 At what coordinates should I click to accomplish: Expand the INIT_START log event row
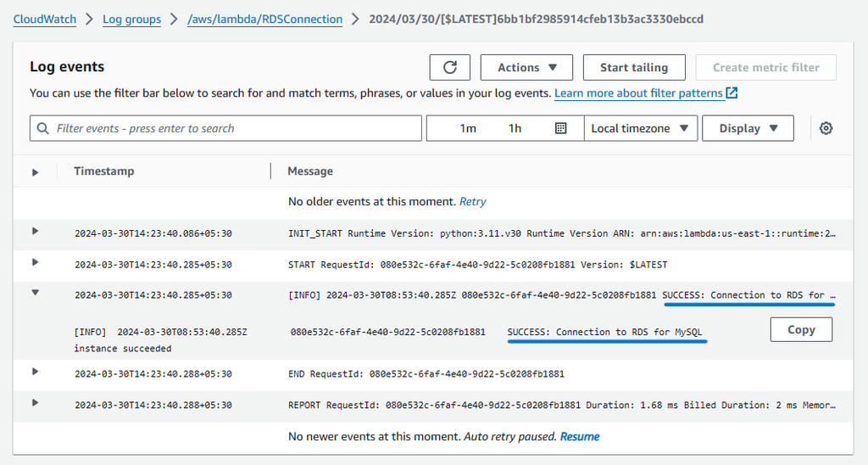click(x=35, y=231)
